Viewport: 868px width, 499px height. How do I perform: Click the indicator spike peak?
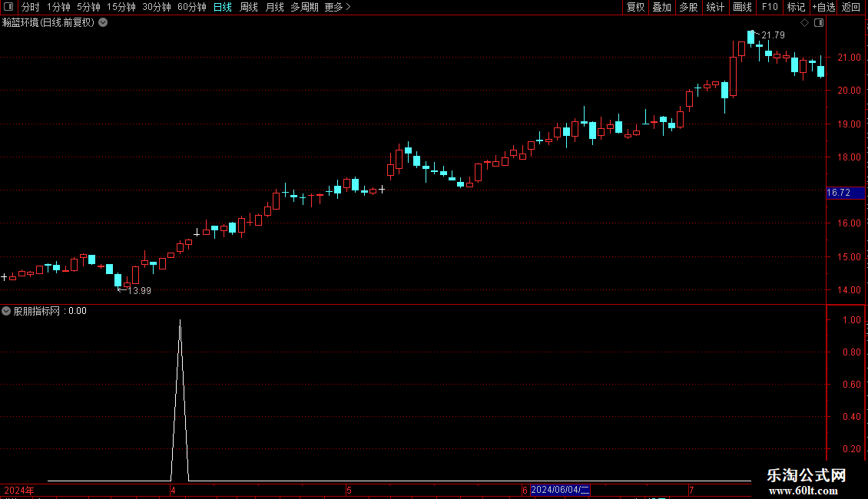point(180,321)
